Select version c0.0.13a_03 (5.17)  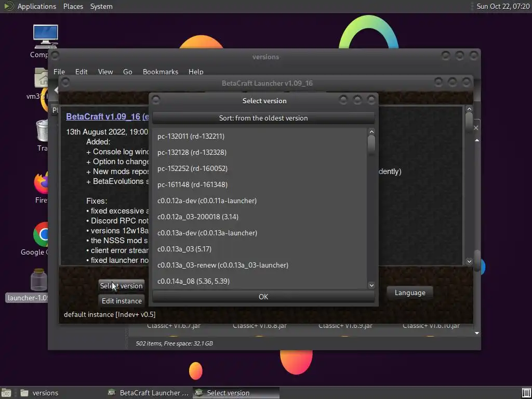260,249
